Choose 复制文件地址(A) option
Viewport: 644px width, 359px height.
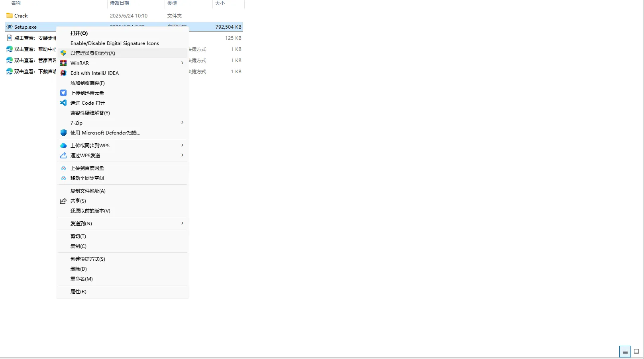pos(122,191)
